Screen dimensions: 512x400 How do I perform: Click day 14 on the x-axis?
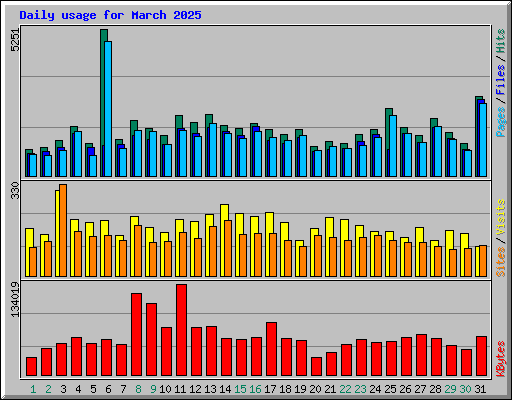coord(225,389)
